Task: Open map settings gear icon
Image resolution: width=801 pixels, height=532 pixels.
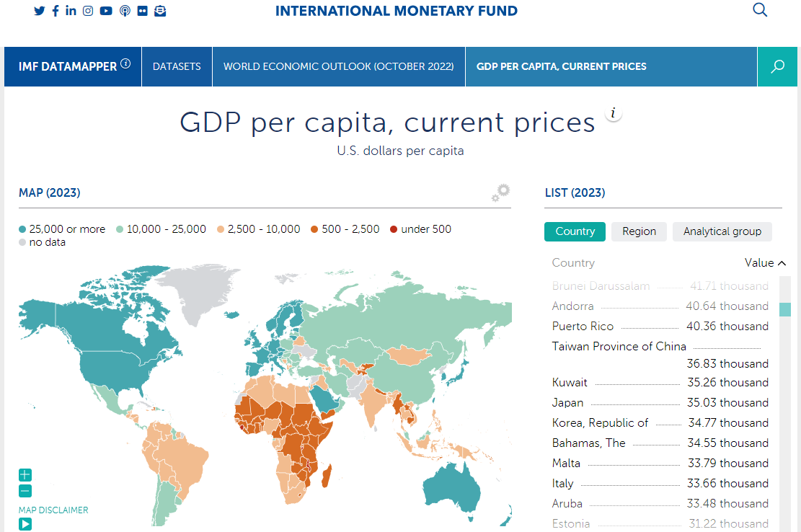Action: tap(501, 192)
